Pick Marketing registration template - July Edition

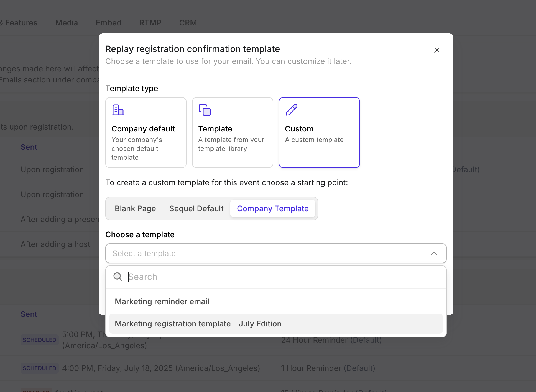(x=276, y=324)
